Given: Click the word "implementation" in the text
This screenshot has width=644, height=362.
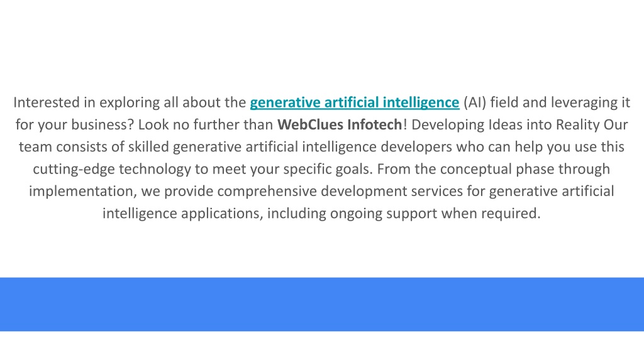Looking at the screenshot, I should [81, 191].
